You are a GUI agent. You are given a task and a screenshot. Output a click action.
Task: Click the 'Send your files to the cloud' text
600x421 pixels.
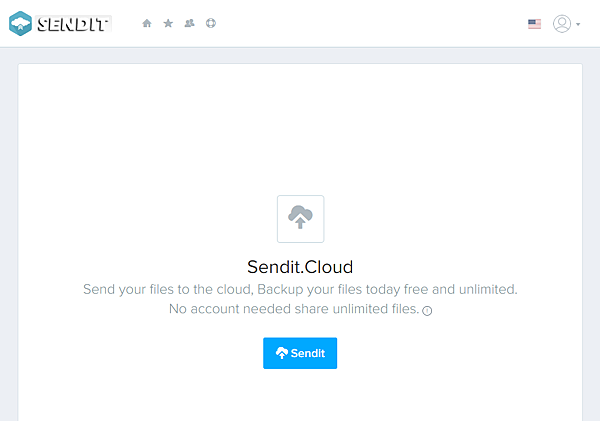pyautogui.click(x=167, y=289)
